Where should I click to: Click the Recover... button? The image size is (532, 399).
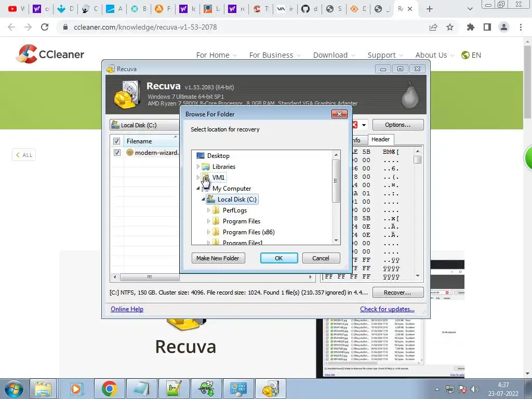398,292
